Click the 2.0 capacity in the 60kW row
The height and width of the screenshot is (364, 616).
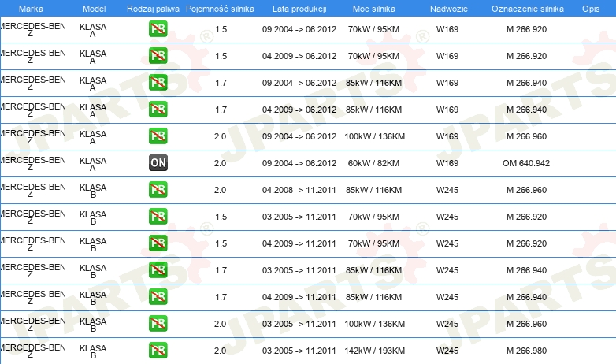220,163
